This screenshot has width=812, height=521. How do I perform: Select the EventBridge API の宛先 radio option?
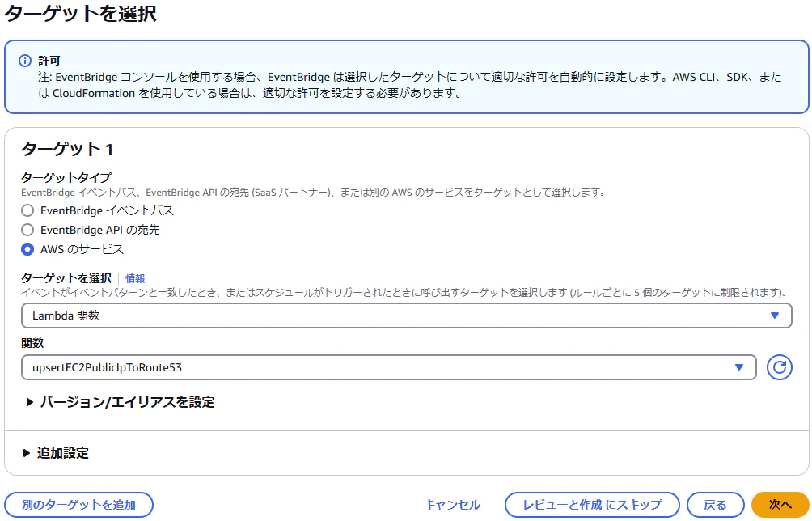coord(27,230)
